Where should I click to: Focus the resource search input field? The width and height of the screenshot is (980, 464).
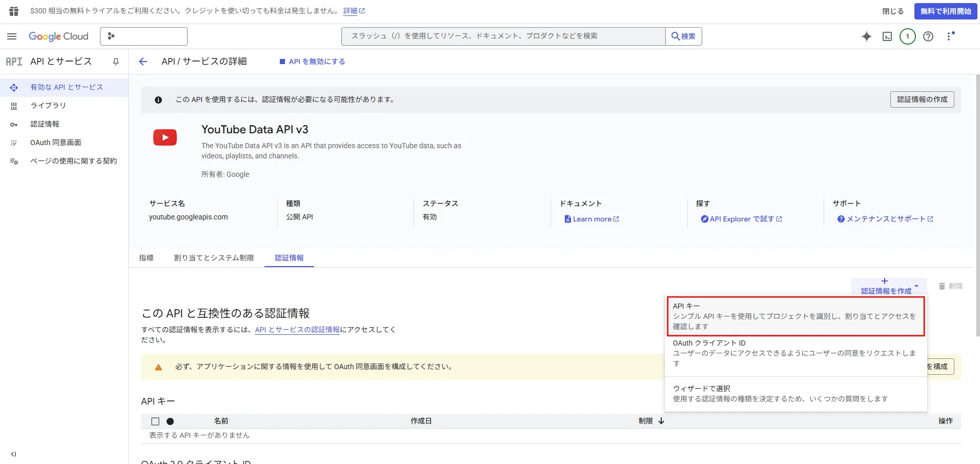point(503,36)
